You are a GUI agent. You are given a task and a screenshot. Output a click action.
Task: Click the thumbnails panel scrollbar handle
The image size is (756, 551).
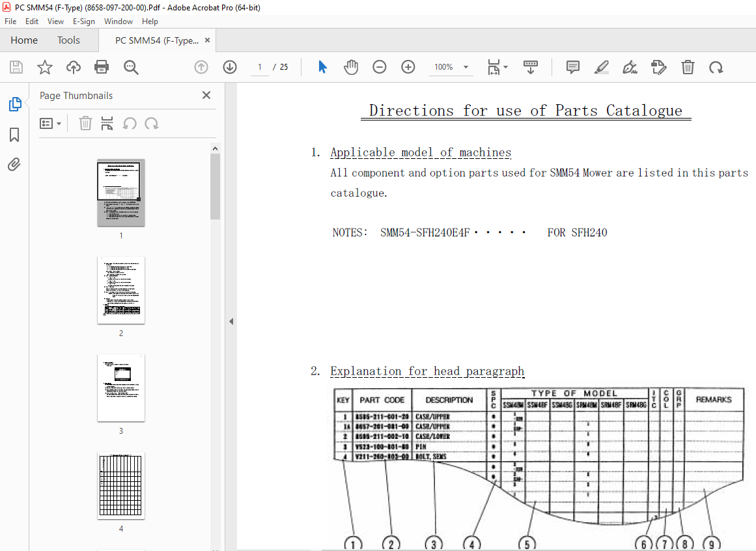(x=215, y=187)
